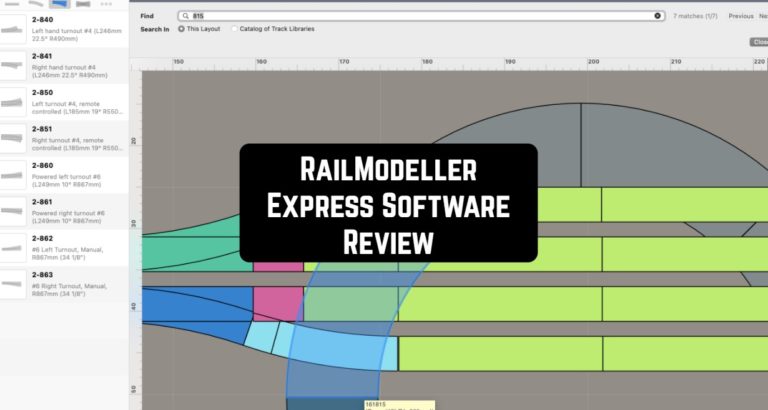
Task: Select the gray crossing track category icon
Action: [83, 4]
